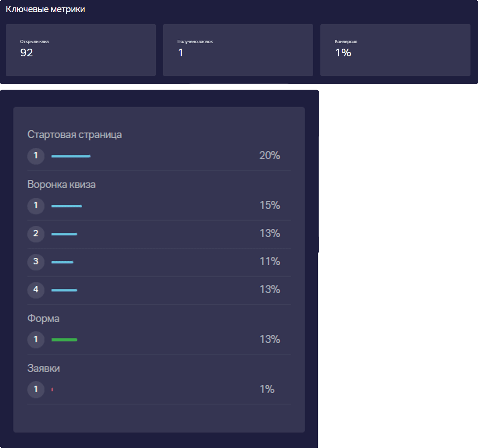Click step 1 badge under Воронка квиза

coord(36,206)
